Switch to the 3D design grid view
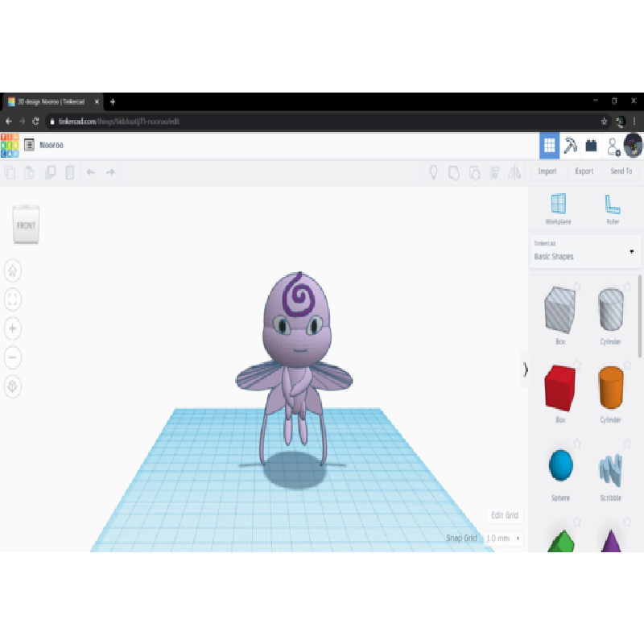Viewport: 644px width, 644px height. click(x=549, y=146)
